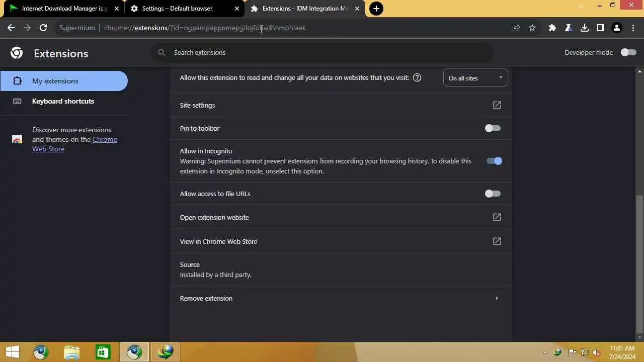Open Keyboard shortcuts in sidebar

tap(64, 101)
